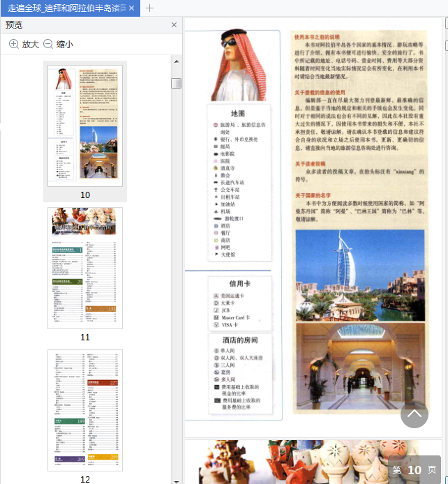The width and height of the screenshot is (448, 484).
Task: Click the 地图 legend heading on the page
Action: pyautogui.click(x=238, y=114)
